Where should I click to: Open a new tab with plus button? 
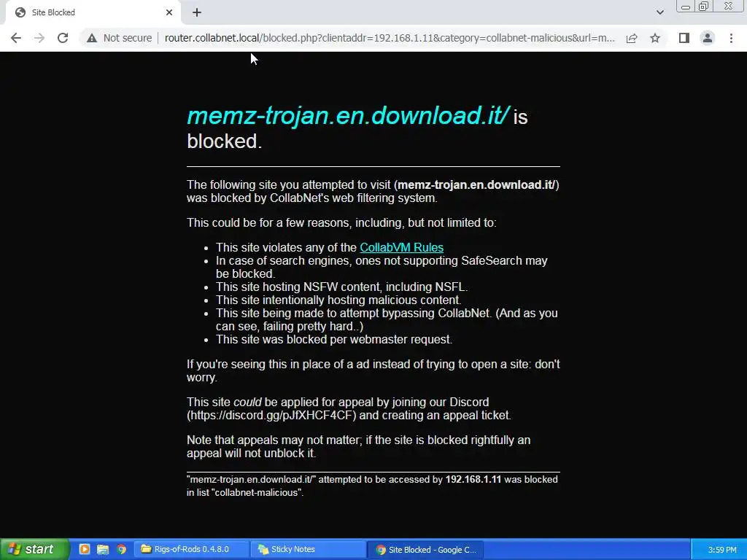click(x=197, y=13)
